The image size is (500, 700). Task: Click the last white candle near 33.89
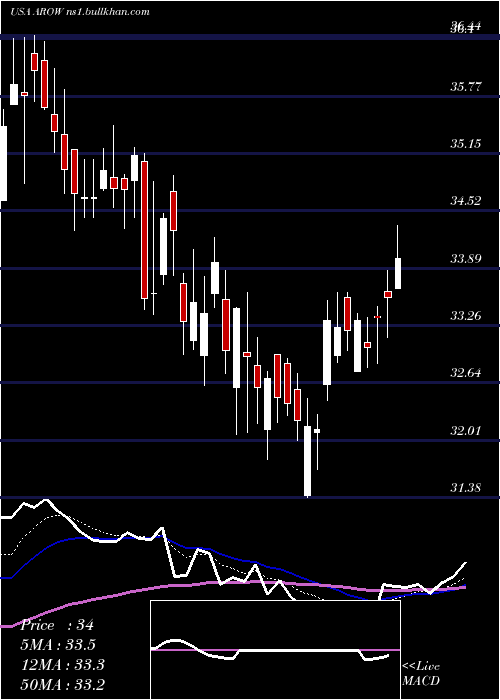point(397,273)
